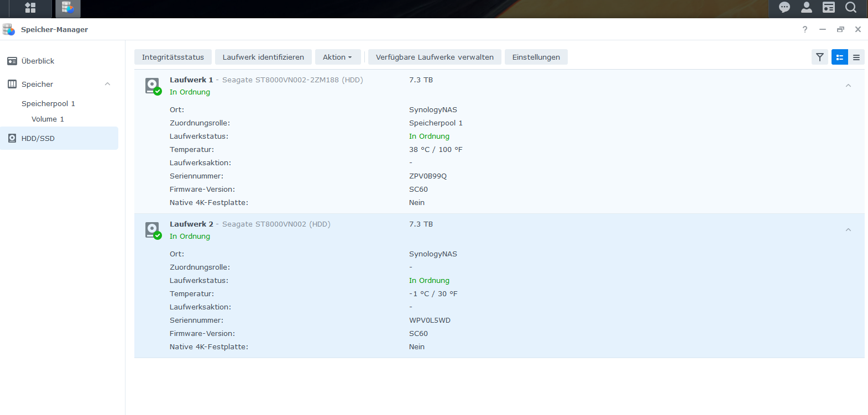This screenshot has height=415, width=868.
Task: Collapse the Speicher tree section
Action: (x=108, y=84)
